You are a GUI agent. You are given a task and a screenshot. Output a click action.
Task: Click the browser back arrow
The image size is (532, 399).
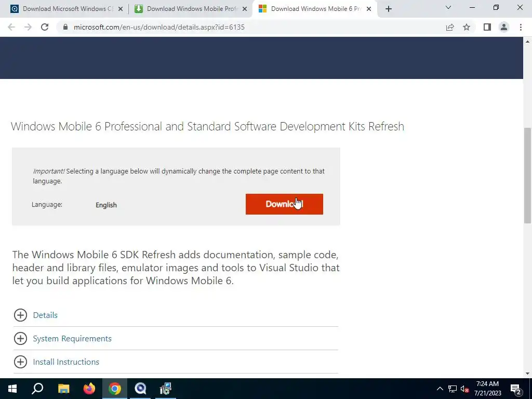coord(11,27)
